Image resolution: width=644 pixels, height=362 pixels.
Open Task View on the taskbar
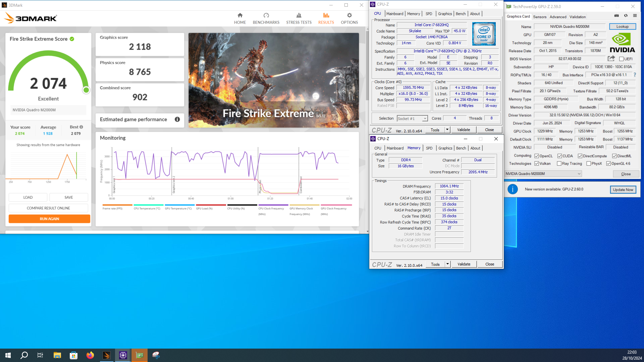tap(40, 355)
